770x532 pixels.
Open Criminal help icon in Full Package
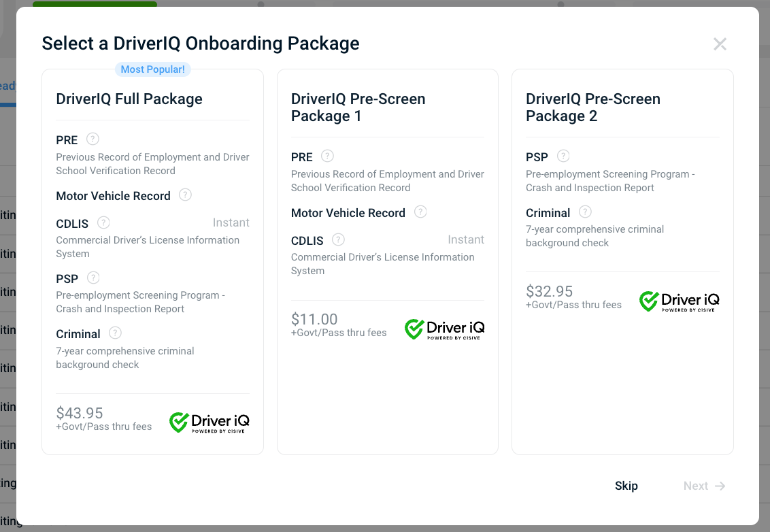[115, 333]
